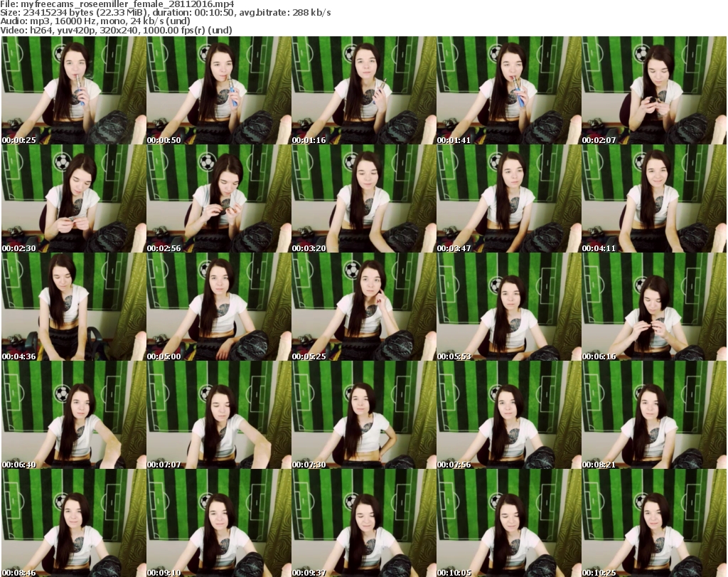
Task: Select the thumbnail stamped 00:00:25
Action: pos(74,90)
